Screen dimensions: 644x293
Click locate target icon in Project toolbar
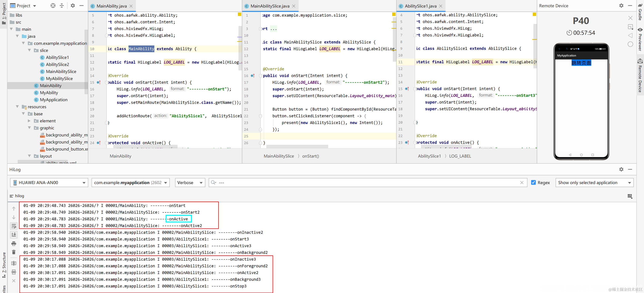(x=53, y=6)
